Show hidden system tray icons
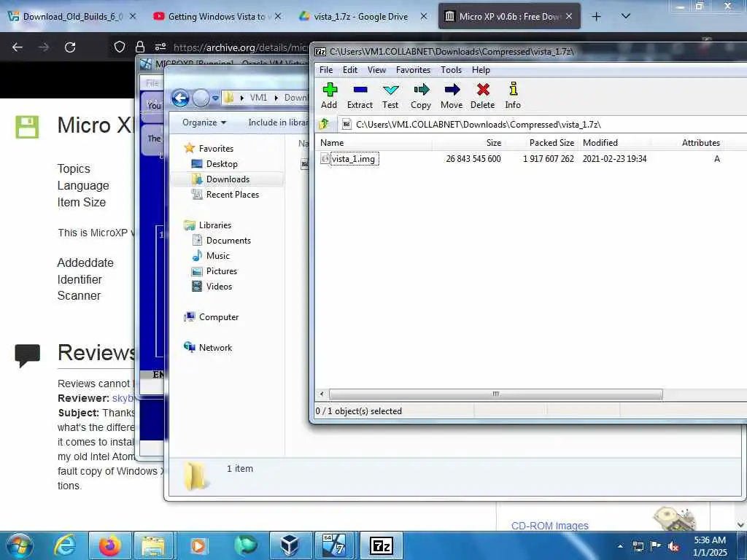 pyautogui.click(x=620, y=547)
